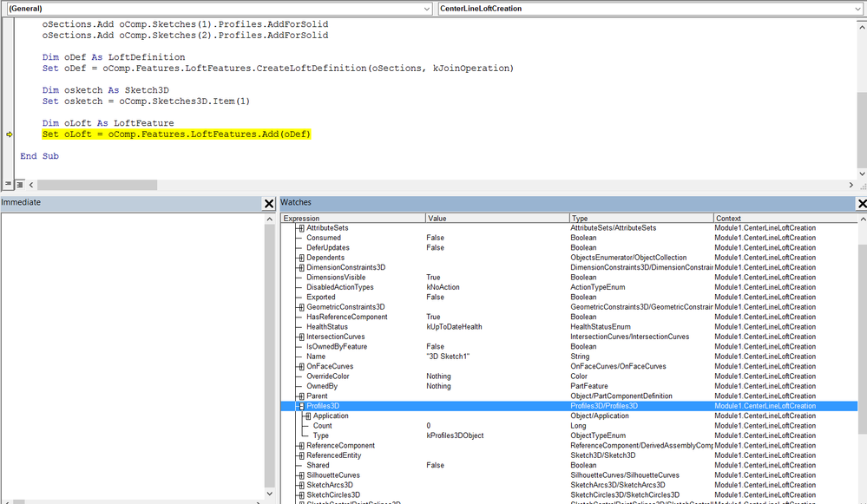Click the Type column header
This screenshot has width=867, height=504.
[x=641, y=219]
